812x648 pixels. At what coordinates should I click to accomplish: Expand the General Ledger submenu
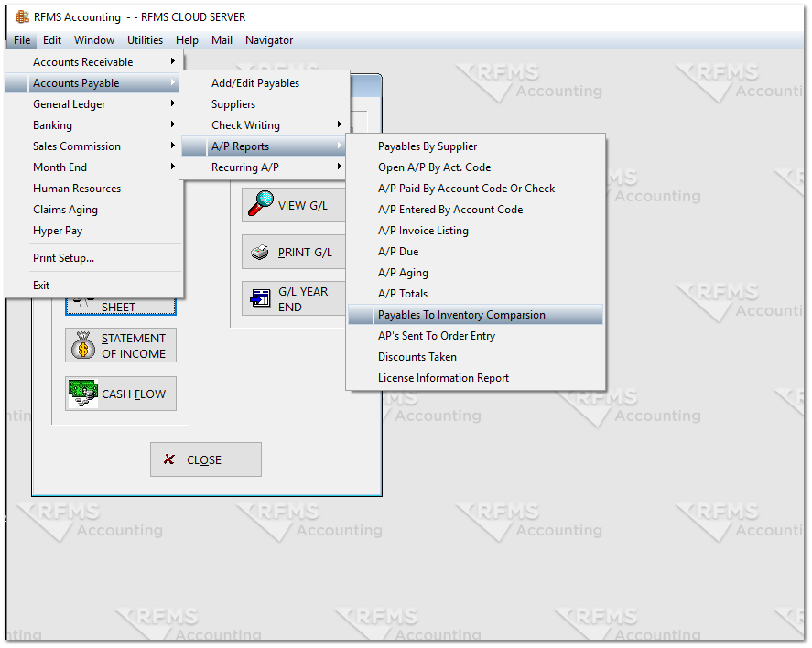click(93, 104)
